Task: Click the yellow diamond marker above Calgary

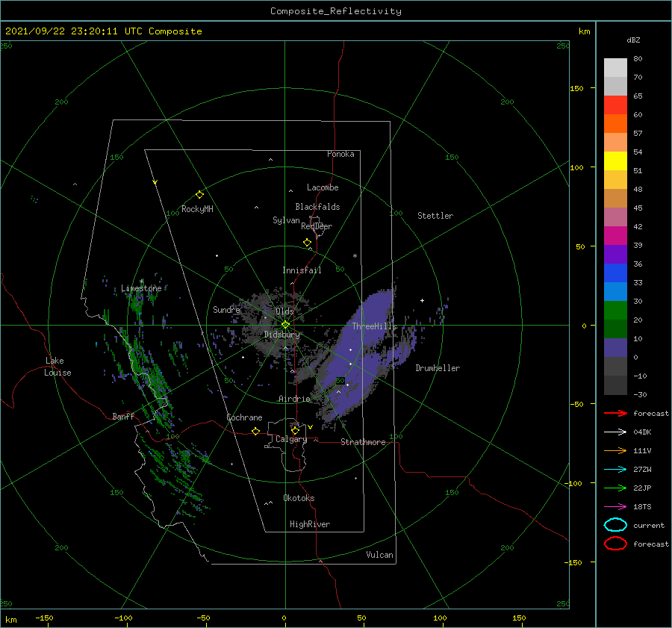Action: coord(295,430)
